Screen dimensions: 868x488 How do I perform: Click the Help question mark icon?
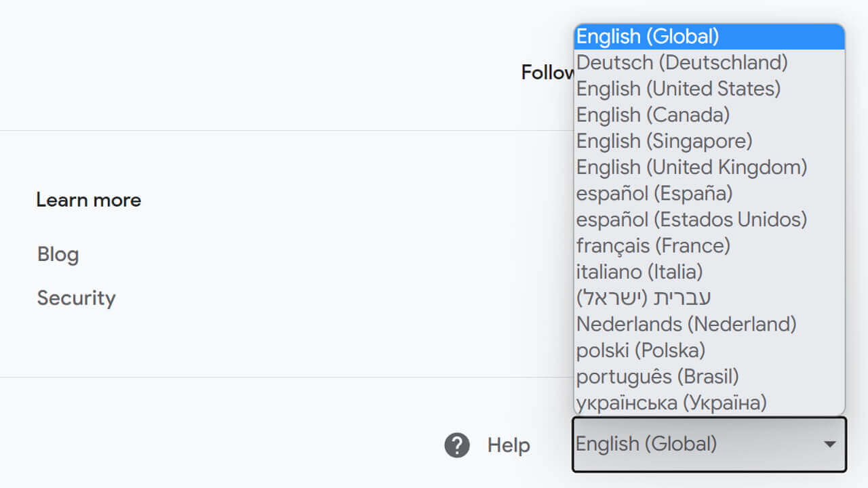tap(457, 445)
